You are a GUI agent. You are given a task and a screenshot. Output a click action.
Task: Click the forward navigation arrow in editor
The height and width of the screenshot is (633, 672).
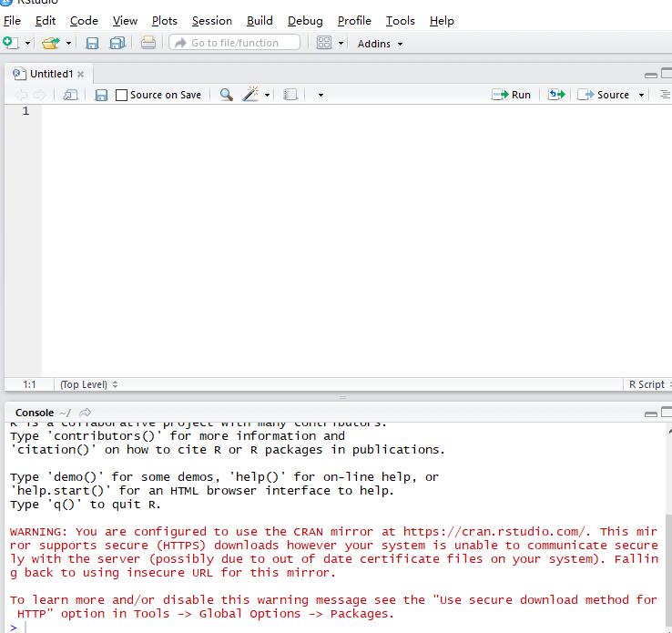point(40,95)
